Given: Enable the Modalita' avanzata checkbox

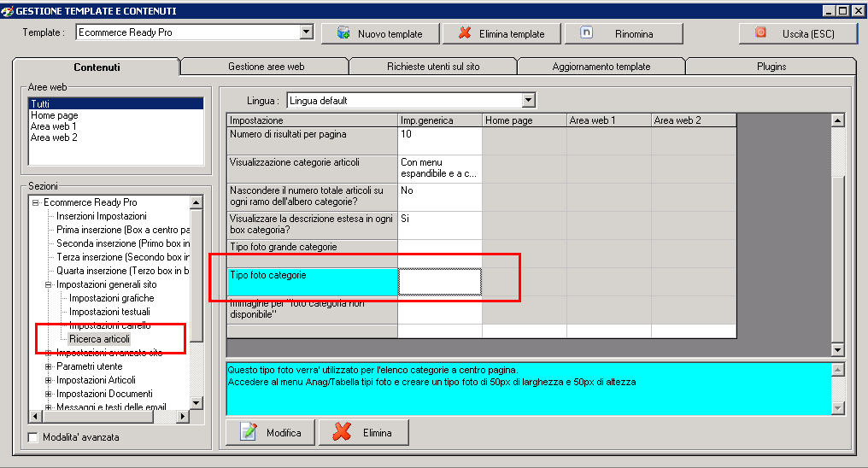Looking at the screenshot, I should pos(33,437).
